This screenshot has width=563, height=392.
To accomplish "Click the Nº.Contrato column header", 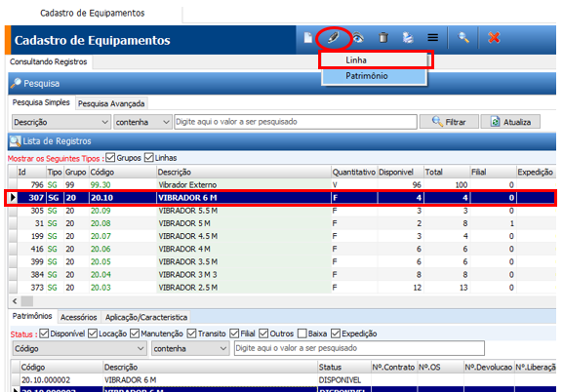I will click(394, 368).
